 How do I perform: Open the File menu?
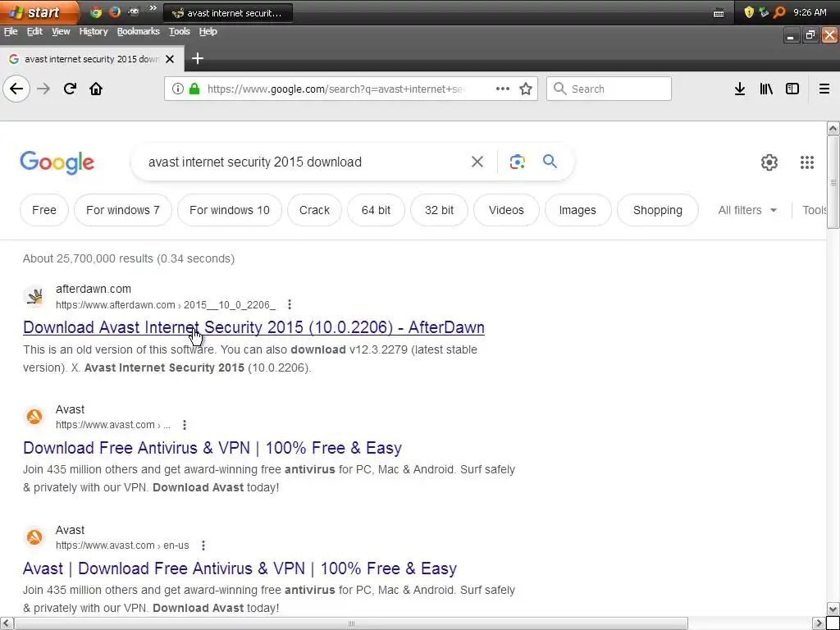point(11,32)
